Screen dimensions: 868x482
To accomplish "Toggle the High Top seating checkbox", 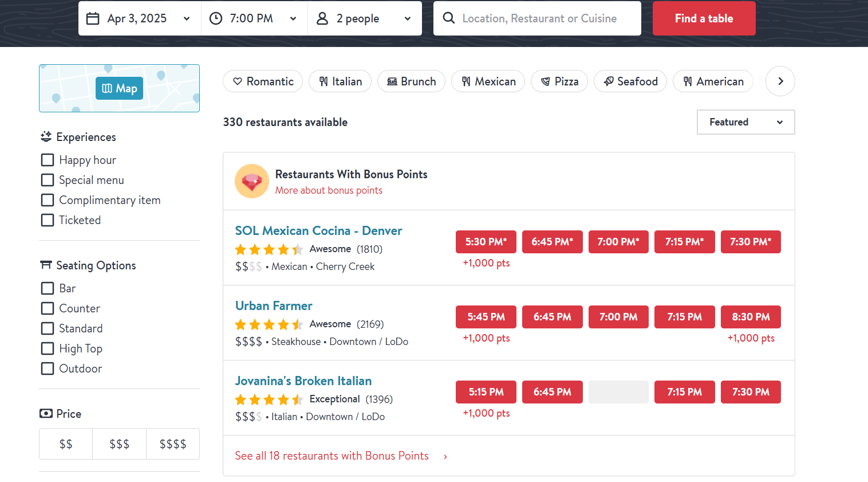I will [48, 348].
